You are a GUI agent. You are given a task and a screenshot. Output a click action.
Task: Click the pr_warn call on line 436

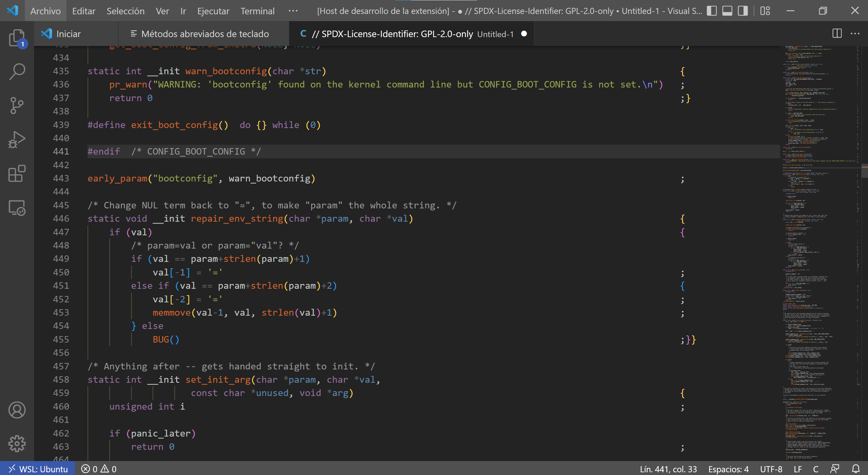[x=128, y=84]
